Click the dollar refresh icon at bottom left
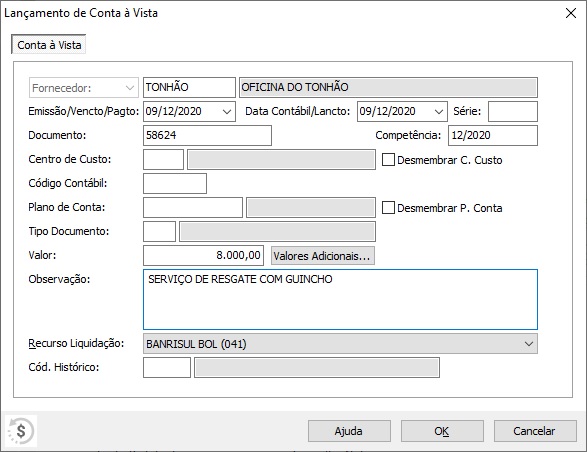The width and height of the screenshot is (587, 452). click(x=21, y=431)
